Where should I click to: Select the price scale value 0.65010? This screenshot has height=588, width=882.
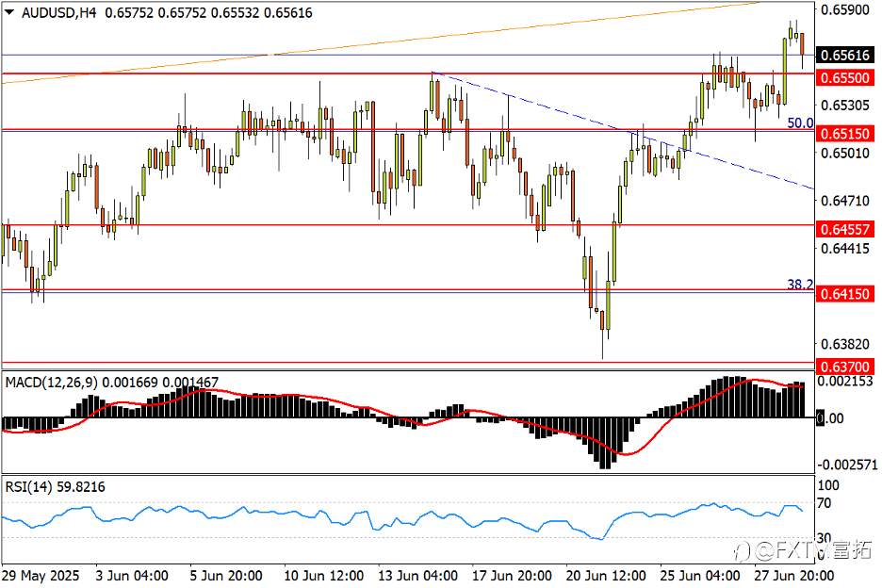pyautogui.click(x=845, y=153)
